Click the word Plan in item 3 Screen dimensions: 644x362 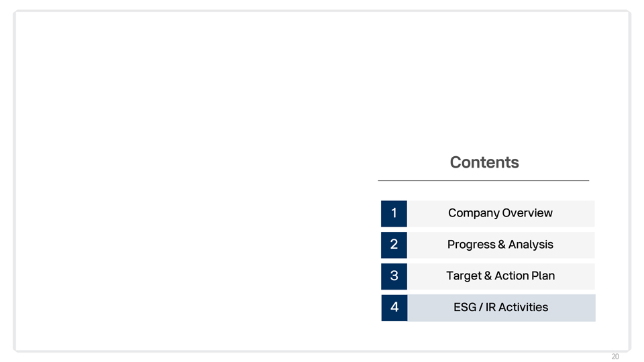pyautogui.click(x=543, y=276)
